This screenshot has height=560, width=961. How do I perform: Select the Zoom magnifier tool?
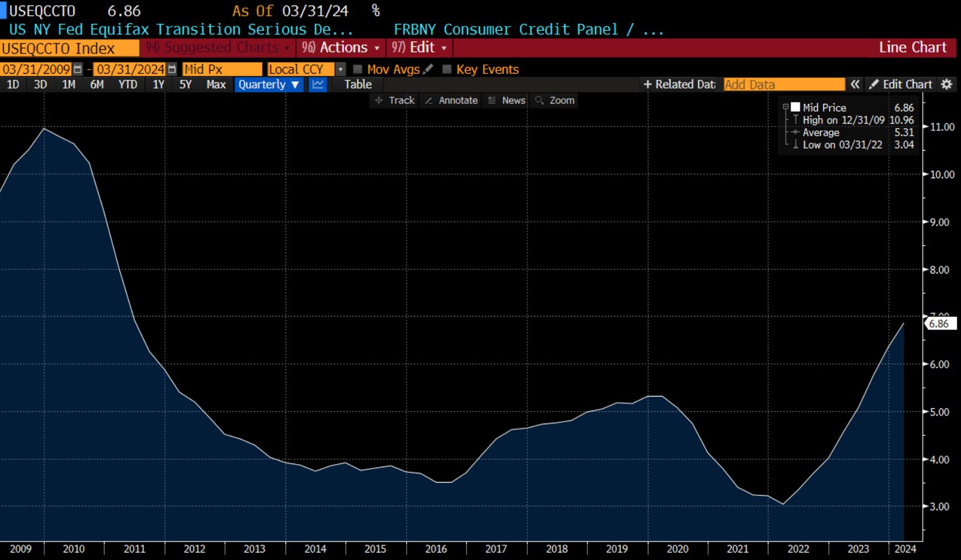555,100
